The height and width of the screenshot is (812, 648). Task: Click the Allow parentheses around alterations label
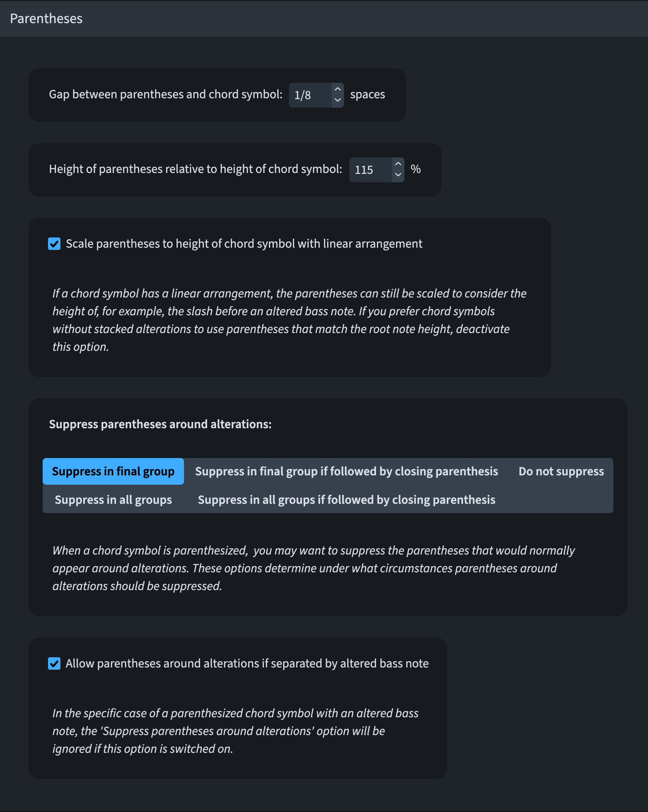tap(247, 663)
